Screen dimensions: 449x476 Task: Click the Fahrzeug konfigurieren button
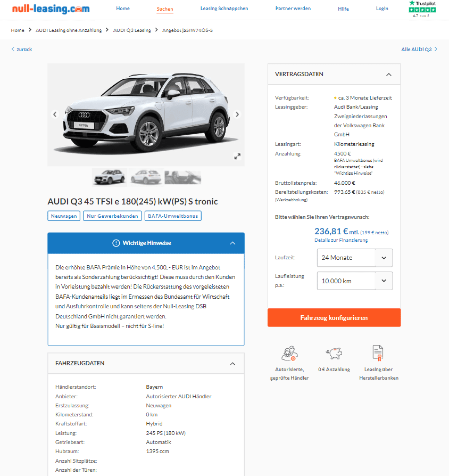[334, 317]
